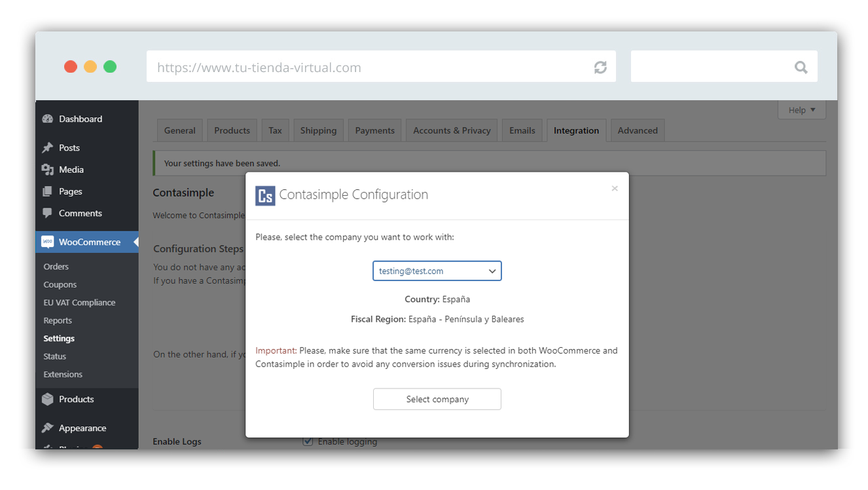Click the Pages menu label
The width and height of the screenshot is (868, 490).
pos(71,191)
